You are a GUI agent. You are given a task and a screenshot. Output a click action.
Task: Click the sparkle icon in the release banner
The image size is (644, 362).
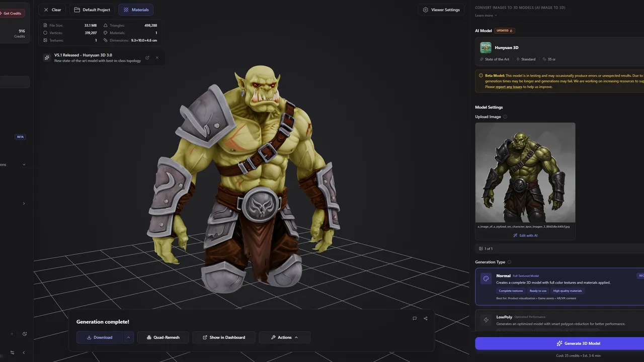click(x=47, y=57)
